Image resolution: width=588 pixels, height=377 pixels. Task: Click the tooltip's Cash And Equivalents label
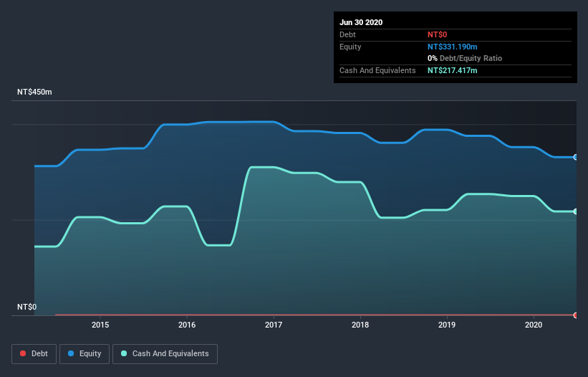(377, 70)
